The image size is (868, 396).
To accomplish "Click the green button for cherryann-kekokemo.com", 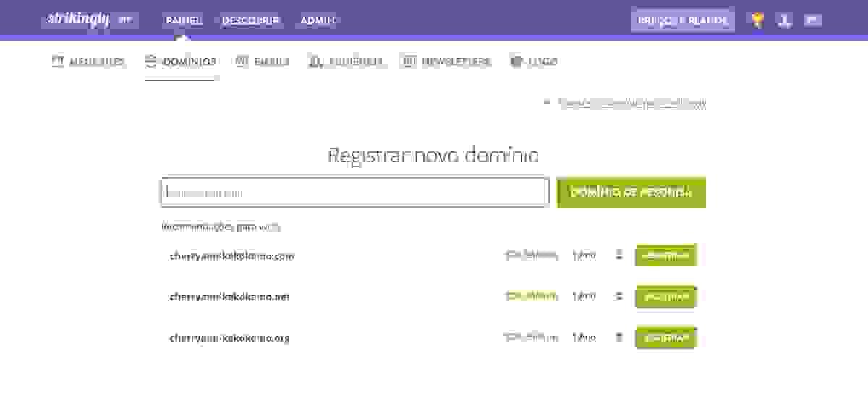I will (665, 256).
